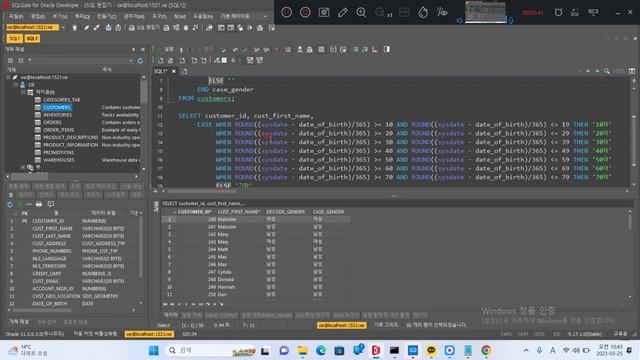Switch to the 개체 패널 bottom tab
Viewport: 640px width, 360px height.
pos(19,322)
